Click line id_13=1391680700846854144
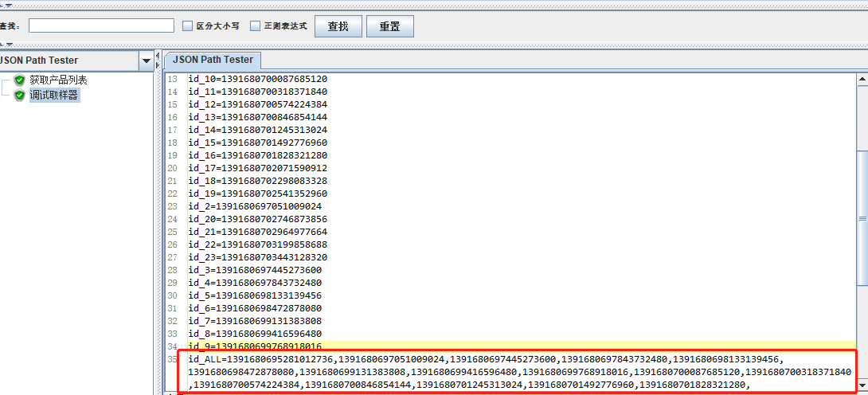The width and height of the screenshot is (868, 395). click(x=258, y=117)
